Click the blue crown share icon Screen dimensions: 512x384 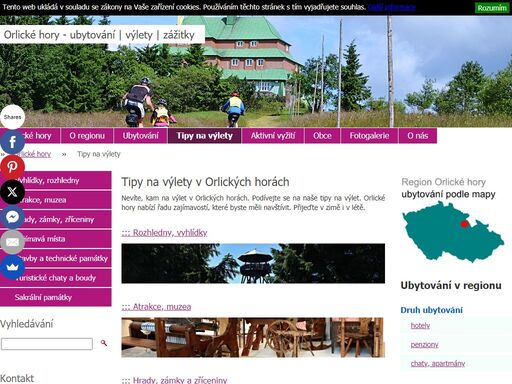tap(12, 267)
